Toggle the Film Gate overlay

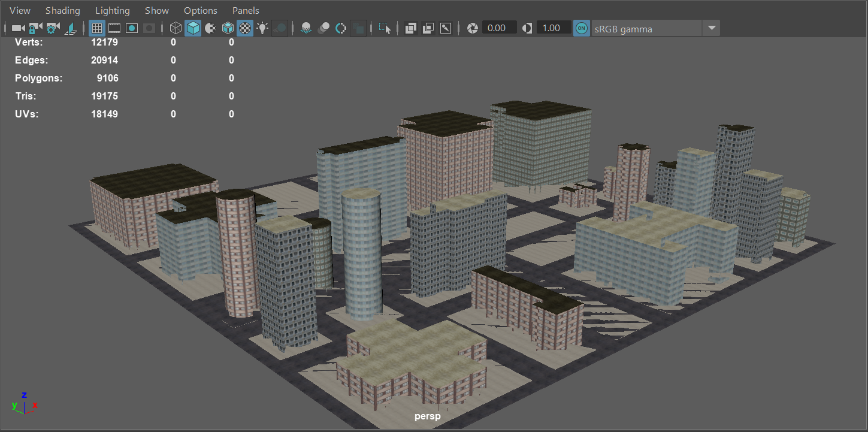[114, 28]
